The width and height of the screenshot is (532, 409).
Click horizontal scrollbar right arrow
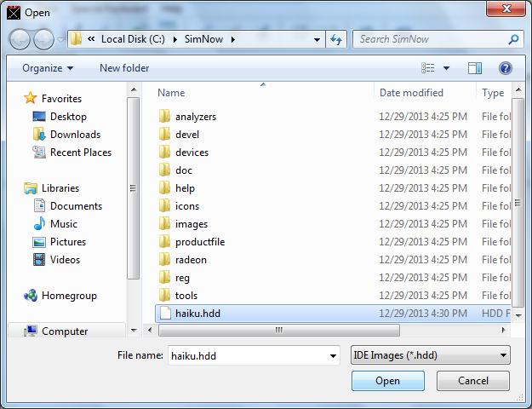(x=504, y=330)
